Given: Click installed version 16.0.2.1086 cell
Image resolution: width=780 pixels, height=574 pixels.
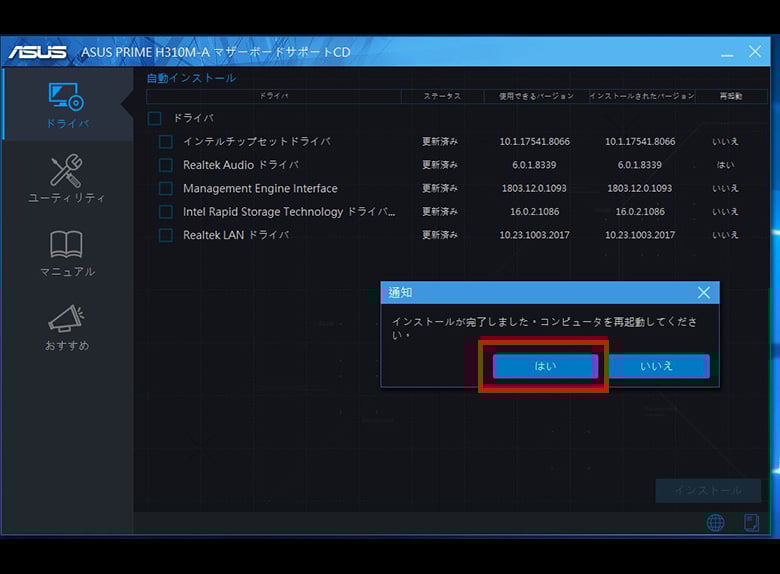Looking at the screenshot, I should point(640,212).
